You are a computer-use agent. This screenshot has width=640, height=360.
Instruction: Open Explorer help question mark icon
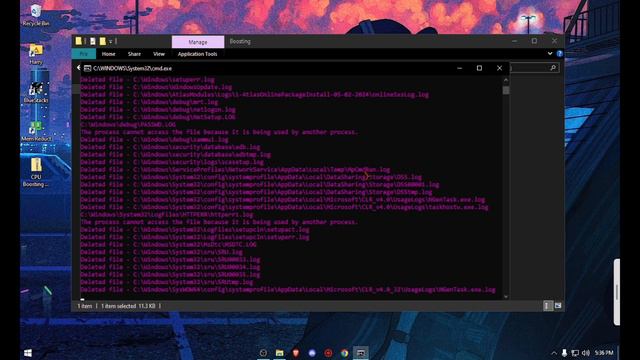[560, 53]
